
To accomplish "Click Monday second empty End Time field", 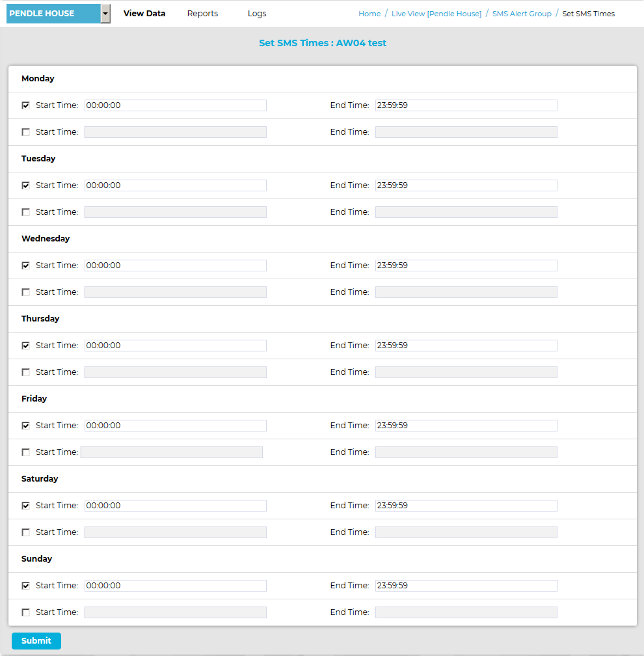I will [x=466, y=132].
